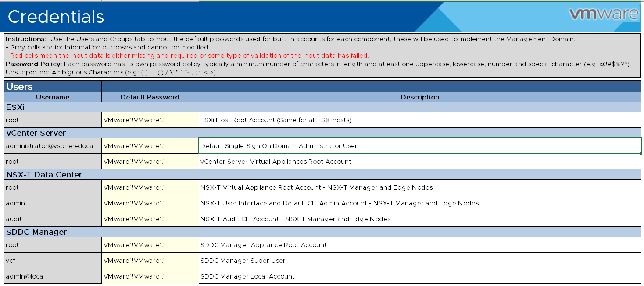Screen dimensions: 644x286
Task: Click the root username cell under SDDC Manager
Action: pyautogui.click(x=53, y=245)
